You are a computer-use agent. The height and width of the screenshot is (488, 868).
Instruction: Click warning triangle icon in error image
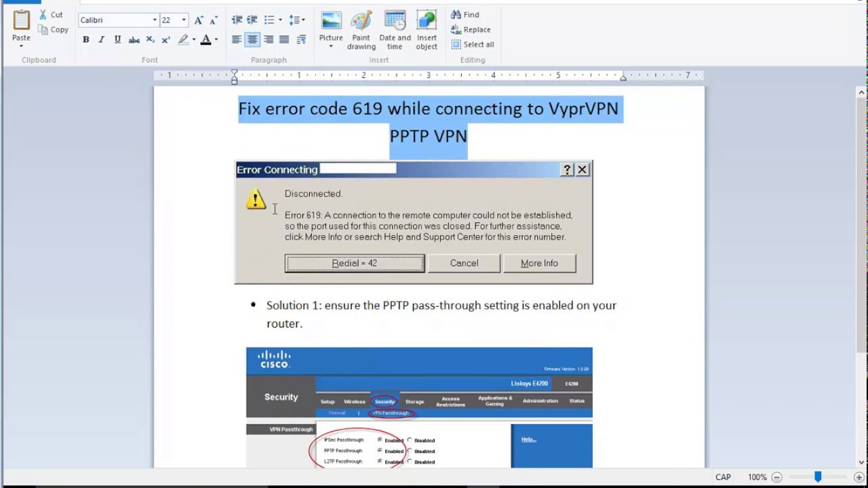(x=256, y=199)
